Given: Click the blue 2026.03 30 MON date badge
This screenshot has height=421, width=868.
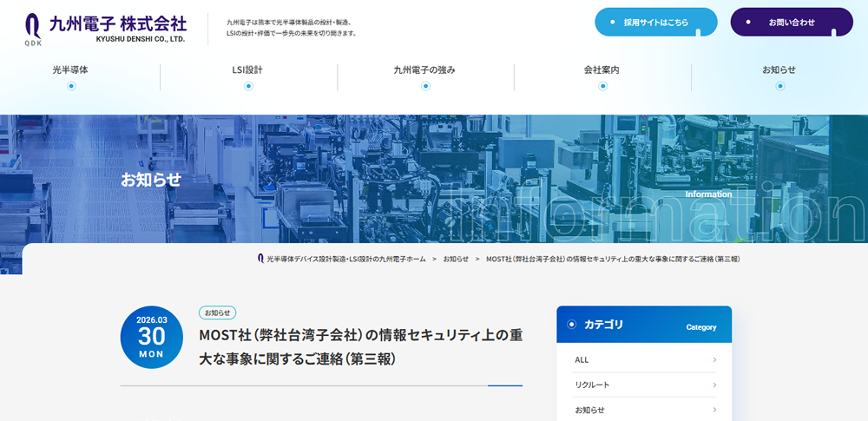Looking at the screenshot, I should click(x=151, y=337).
